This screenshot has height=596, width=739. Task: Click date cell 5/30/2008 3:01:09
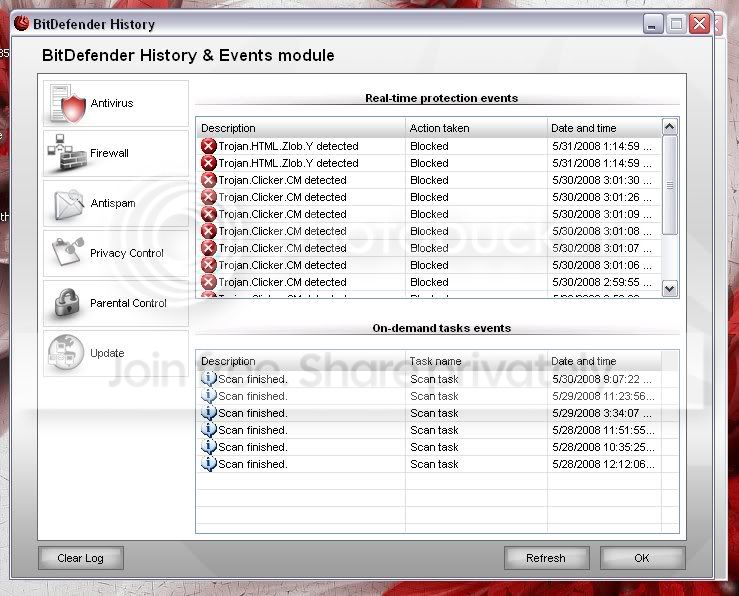[602, 214]
